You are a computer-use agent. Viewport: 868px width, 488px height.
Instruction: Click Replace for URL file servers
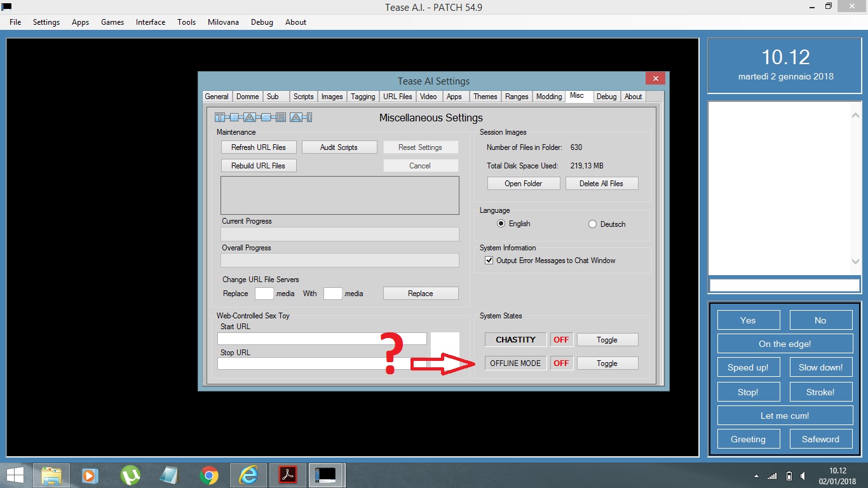[421, 294]
